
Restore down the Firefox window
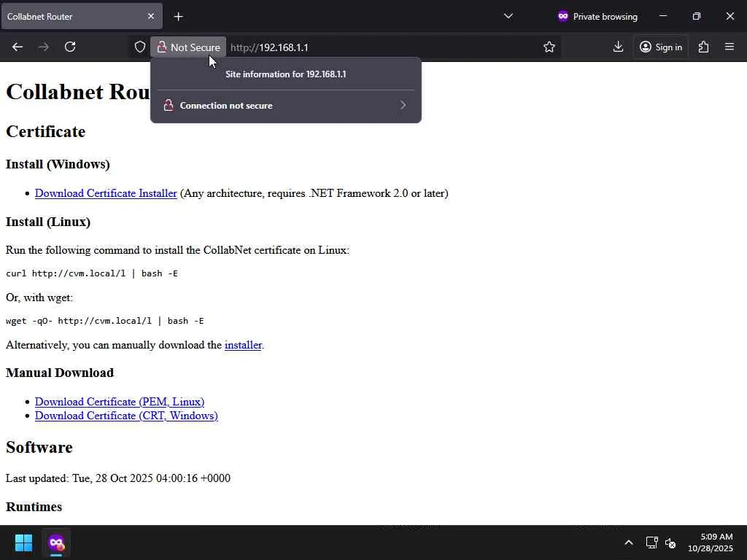pos(697,16)
